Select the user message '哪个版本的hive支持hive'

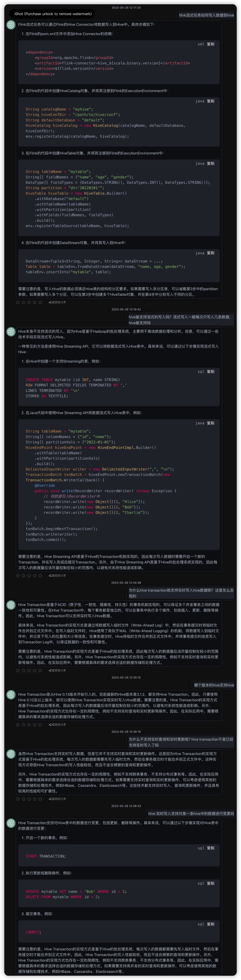[214, 685]
